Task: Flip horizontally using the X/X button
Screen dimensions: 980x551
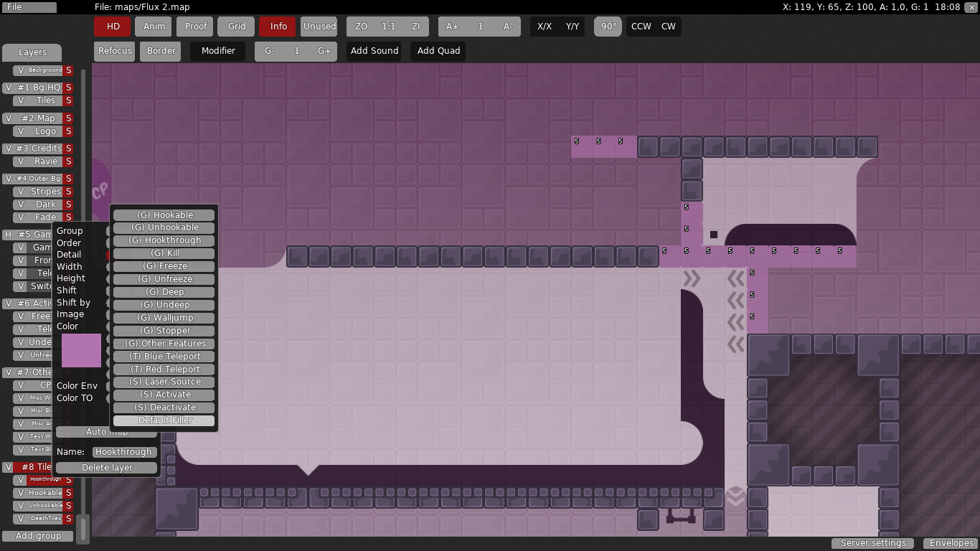Action: (545, 27)
